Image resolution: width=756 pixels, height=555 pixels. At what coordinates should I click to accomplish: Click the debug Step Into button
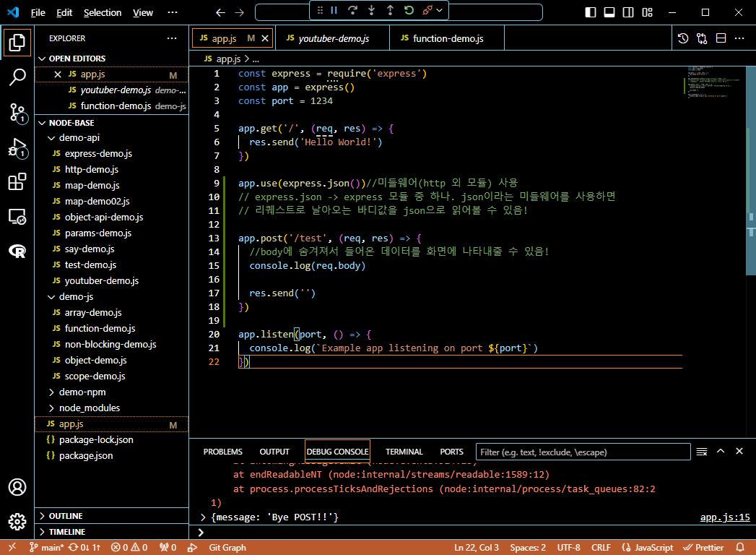click(371, 11)
